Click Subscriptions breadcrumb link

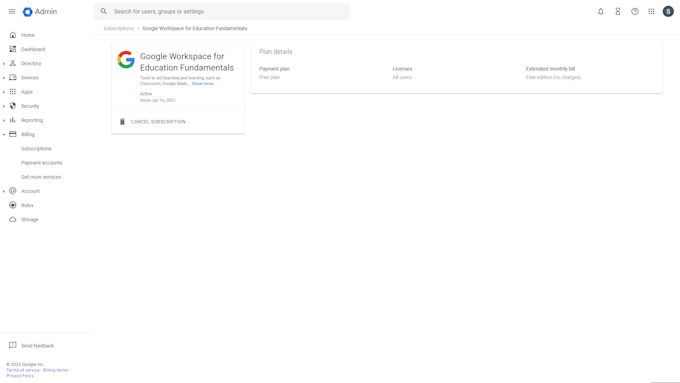[118, 28]
